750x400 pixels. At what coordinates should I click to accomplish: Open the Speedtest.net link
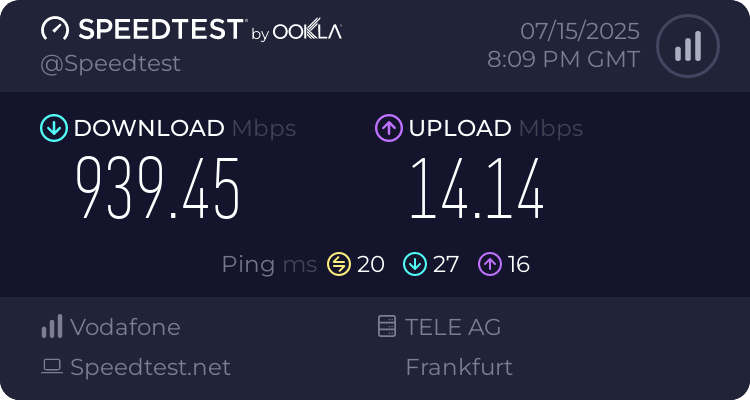[x=150, y=367]
